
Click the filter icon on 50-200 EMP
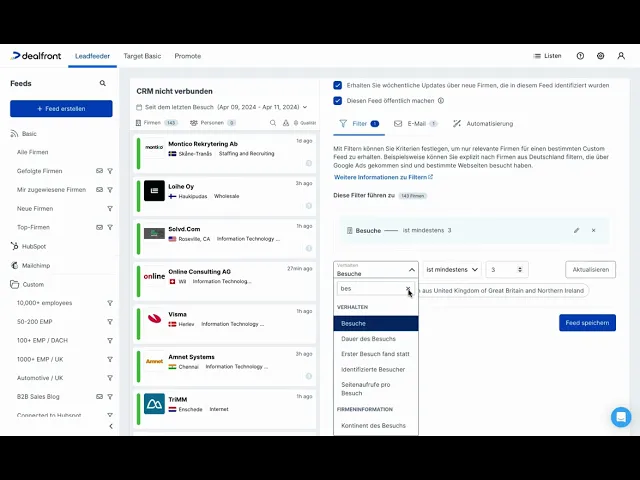coord(110,322)
